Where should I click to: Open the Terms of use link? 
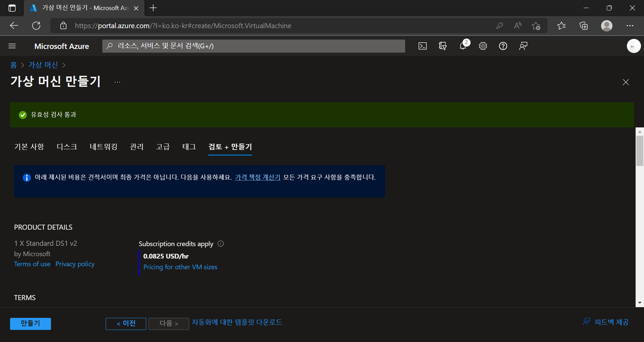32,264
